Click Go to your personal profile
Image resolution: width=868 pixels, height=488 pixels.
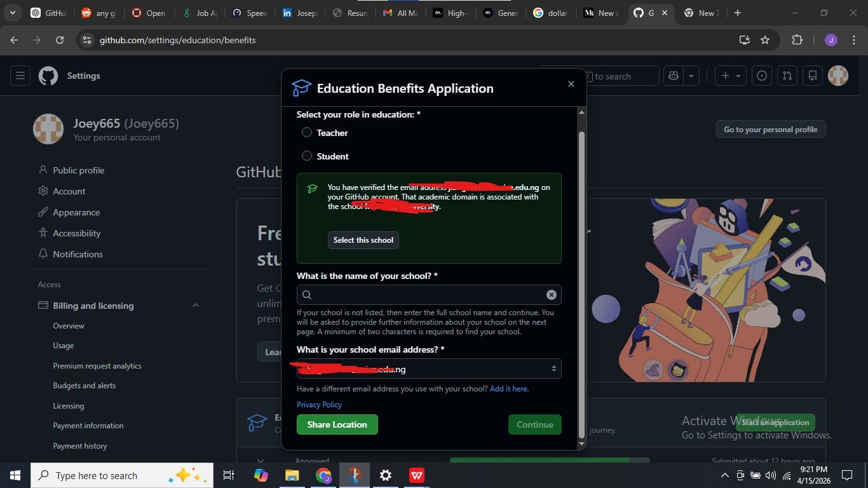(x=771, y=129)
